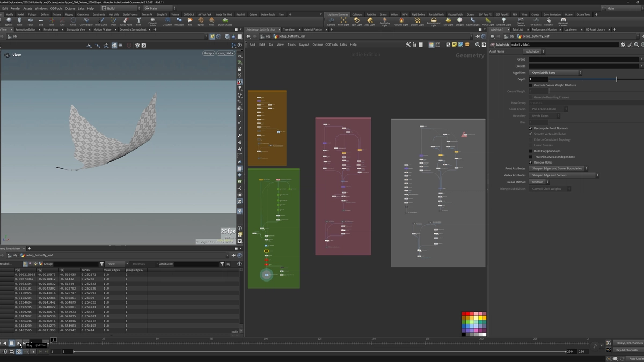Open the Algorithm OpenSubdiv Loop dropdown
The width and height of the screenshot is (644, 362).
coord(555,72)
